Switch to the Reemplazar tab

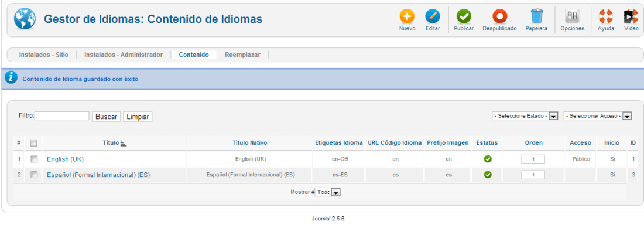[242, 55]
